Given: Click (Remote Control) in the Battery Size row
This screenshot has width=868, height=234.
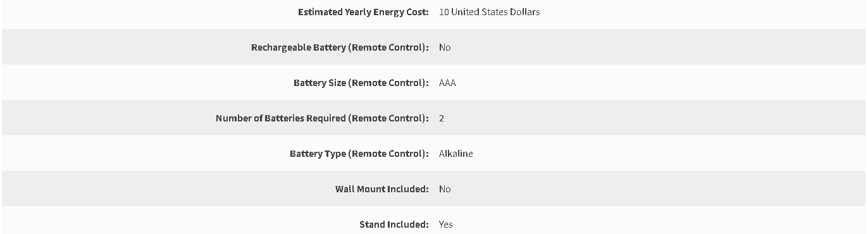Looking at the screenshot, I should point(388,83).
